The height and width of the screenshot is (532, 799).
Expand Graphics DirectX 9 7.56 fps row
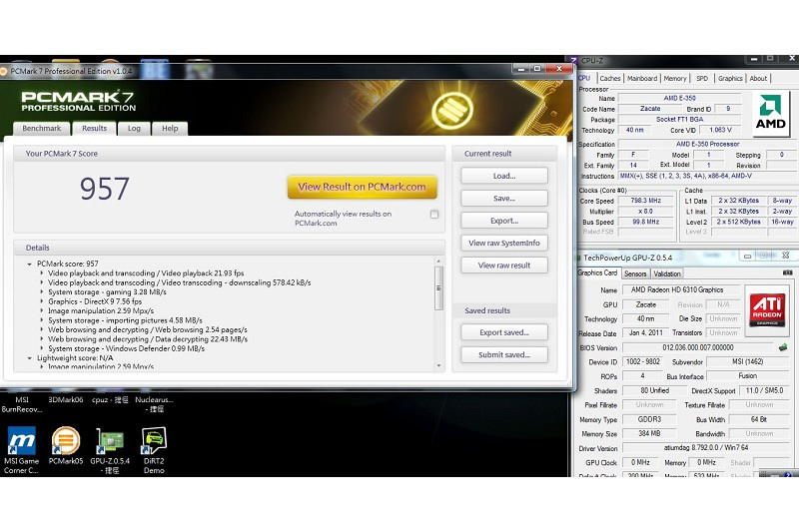(42, 301)
